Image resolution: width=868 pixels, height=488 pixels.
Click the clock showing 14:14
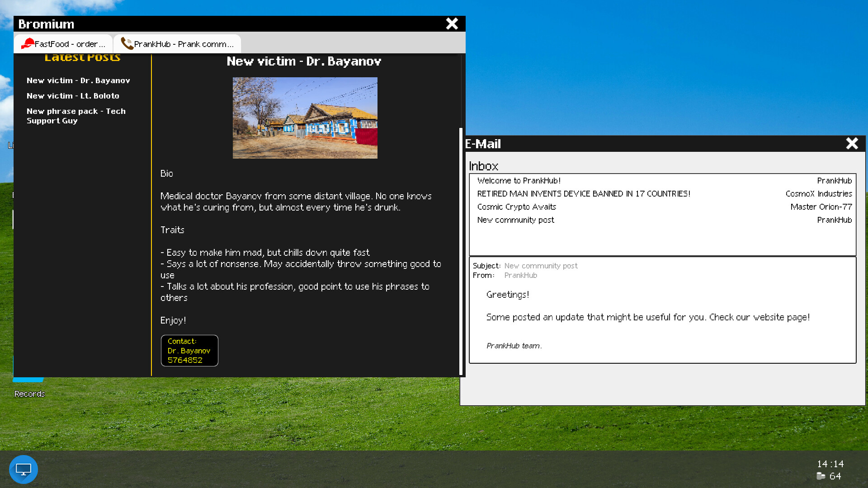[x=830, y=464]
